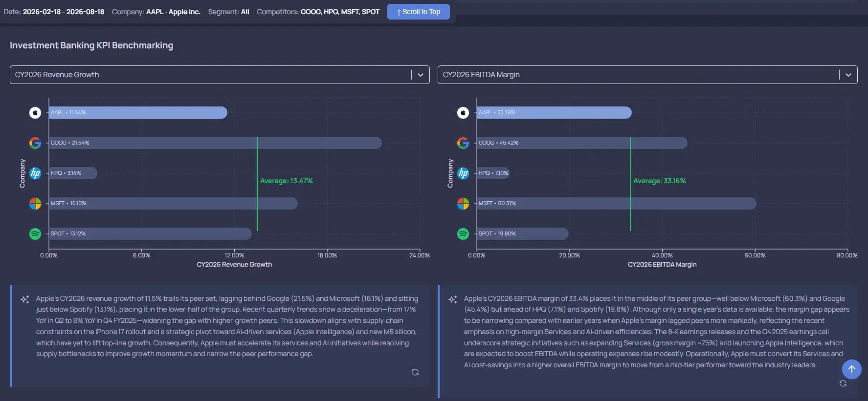Viewport: 868px width, 401px height.
Task: Select the GOOG 21.54% revenue growth bar
Action: pyautogui.click(x=215, y=143)
